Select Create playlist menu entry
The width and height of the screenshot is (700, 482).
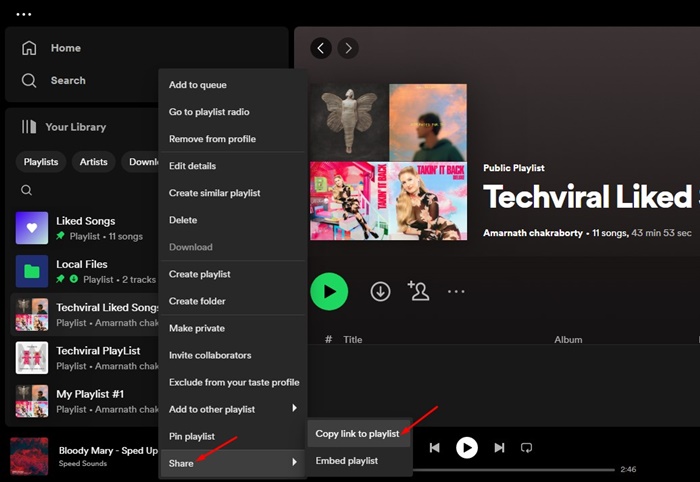(x=233, y=274)
